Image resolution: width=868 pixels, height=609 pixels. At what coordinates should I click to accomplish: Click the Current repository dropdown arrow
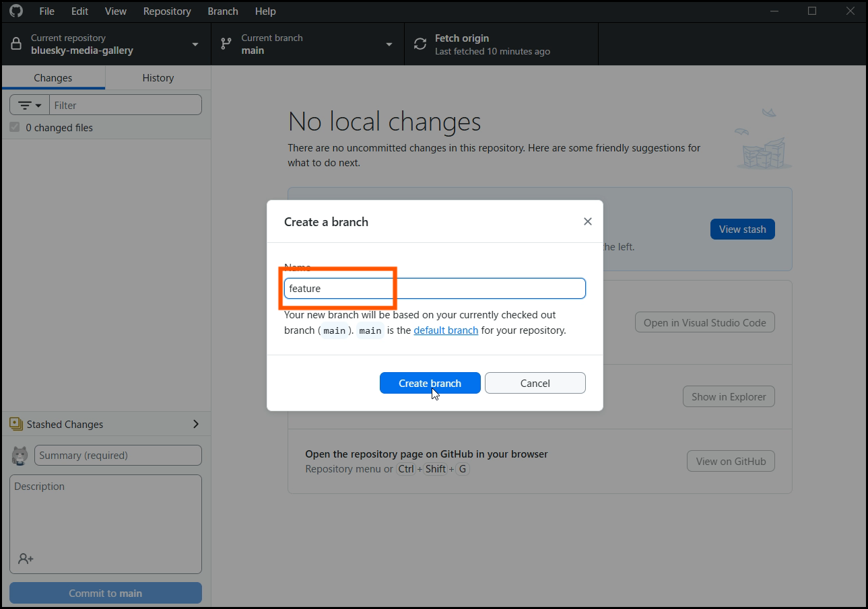(195, 44)
